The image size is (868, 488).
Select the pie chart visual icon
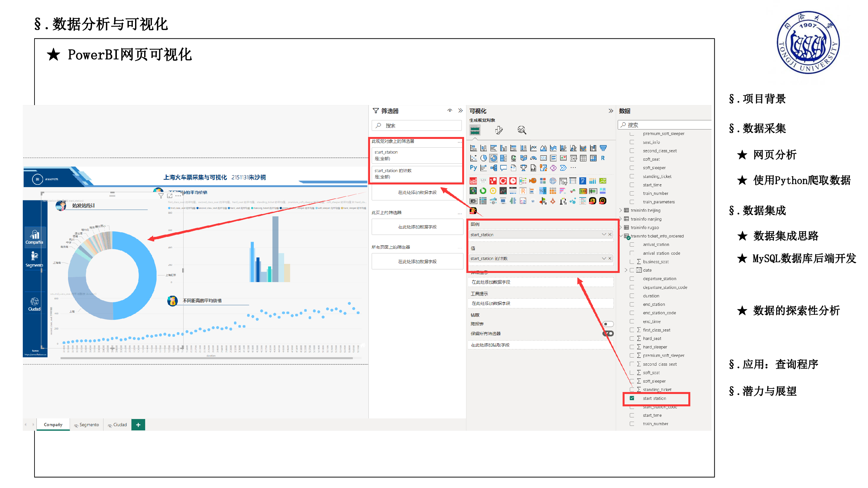[x=483, y=158]
